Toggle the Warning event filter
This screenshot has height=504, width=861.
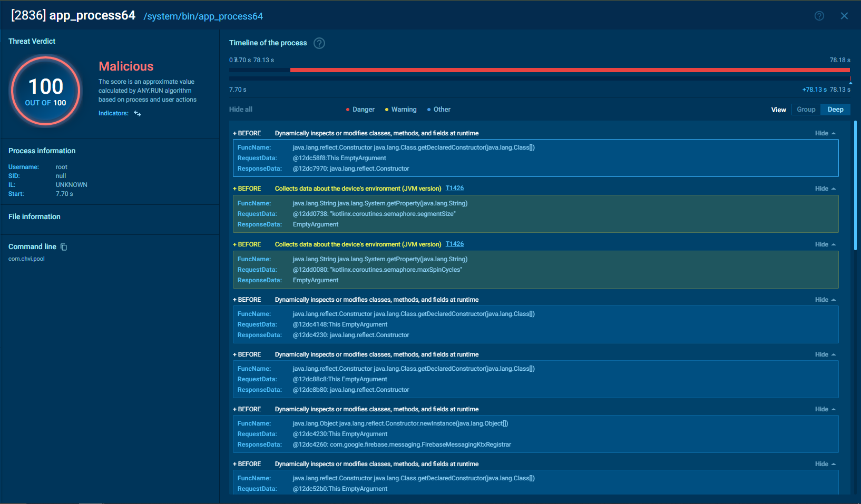(x=401, y=110)
